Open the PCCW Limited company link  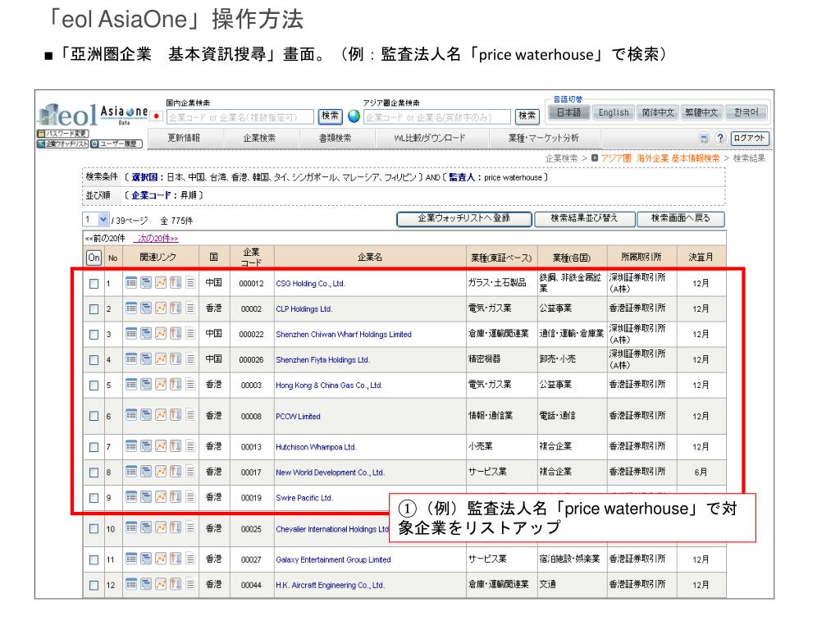298,416
